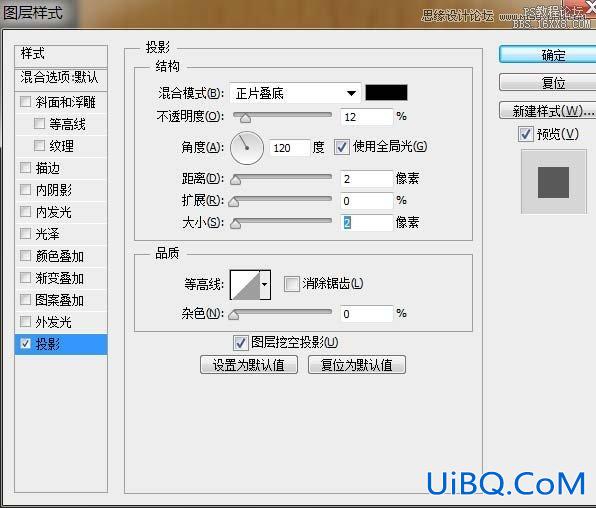596x508 pixels.
Task: Click the 大小 value input field
Action: tap(366, 223)
